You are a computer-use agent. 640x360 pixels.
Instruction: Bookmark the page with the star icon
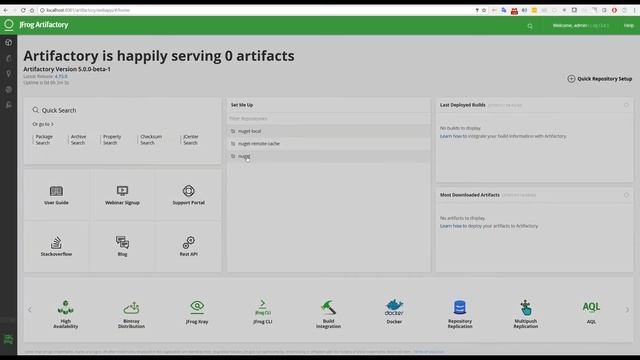tap(484, 10)
